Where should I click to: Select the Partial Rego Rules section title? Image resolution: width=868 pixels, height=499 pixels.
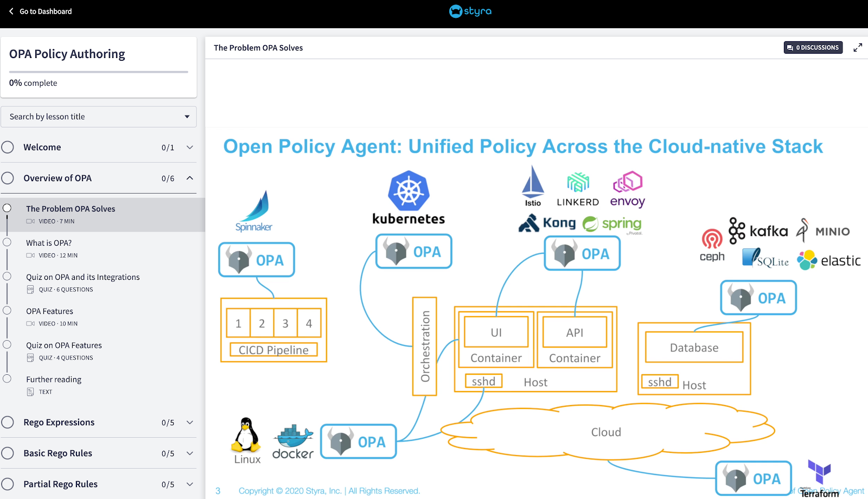(61, 484)
